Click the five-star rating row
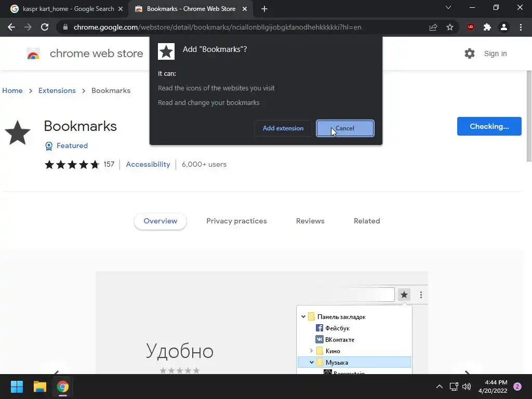Screen dimensions: 532x399 tap(72, 165)
